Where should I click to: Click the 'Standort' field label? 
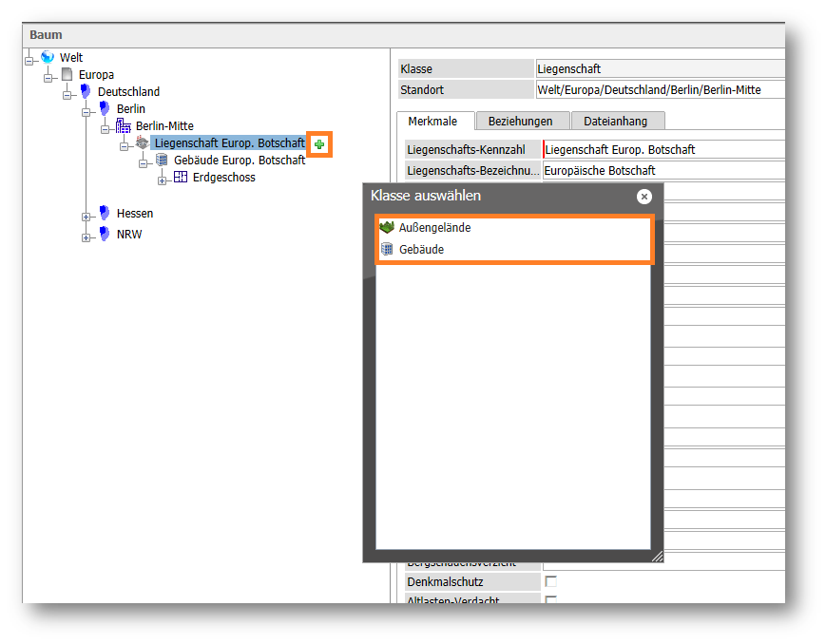click(422, 90)
